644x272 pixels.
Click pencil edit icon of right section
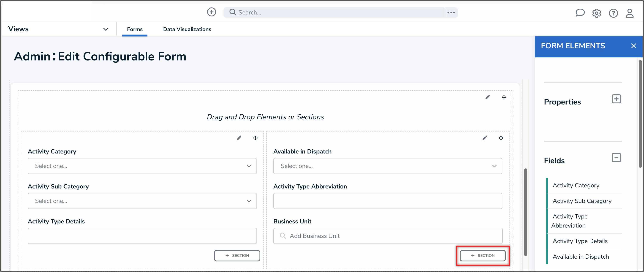pyautogui.click(x=485, y=138)
